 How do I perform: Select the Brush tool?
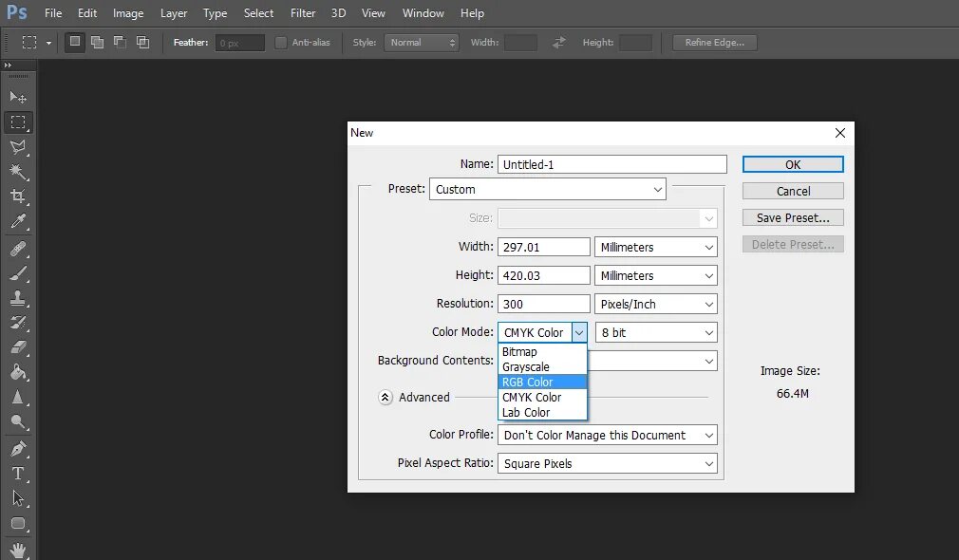click(x=18, y=273)
